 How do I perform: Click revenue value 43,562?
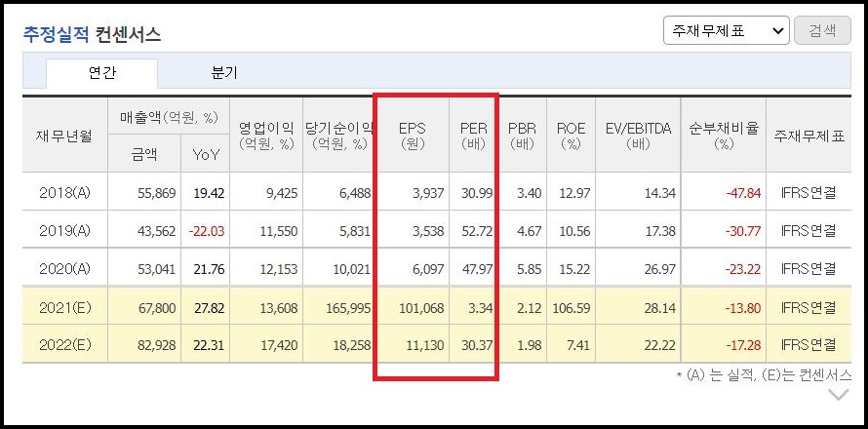[x=155, y=231]
